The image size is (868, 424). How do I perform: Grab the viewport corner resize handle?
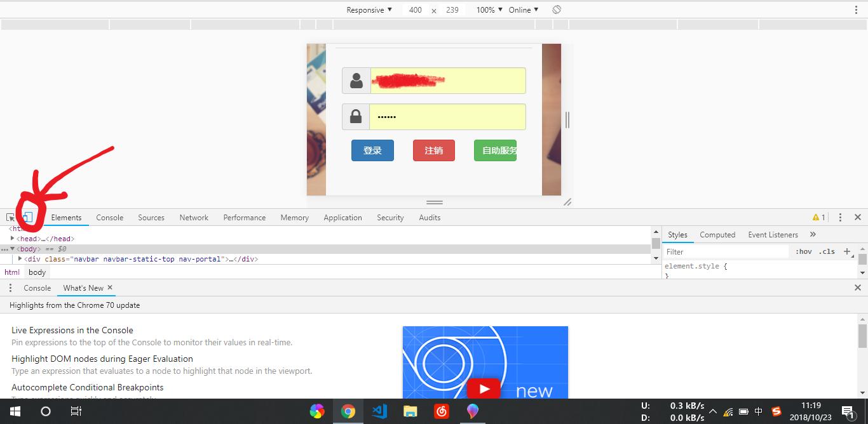point(567,202)
